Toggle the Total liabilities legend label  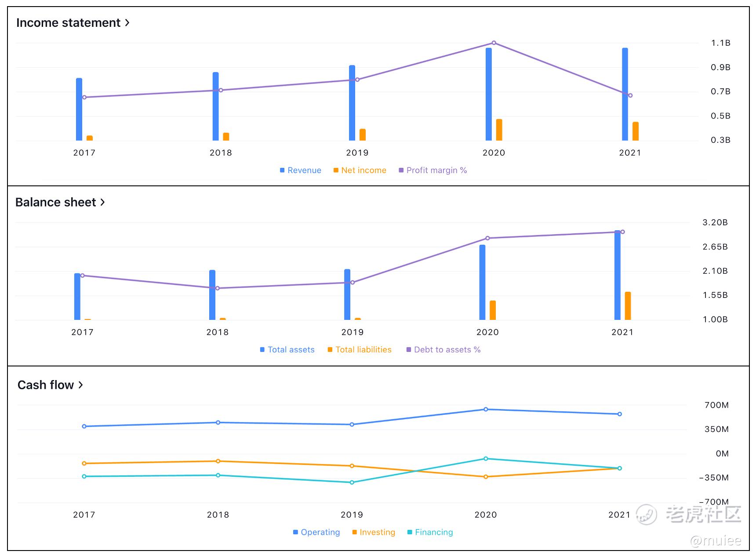click(363, 350)
